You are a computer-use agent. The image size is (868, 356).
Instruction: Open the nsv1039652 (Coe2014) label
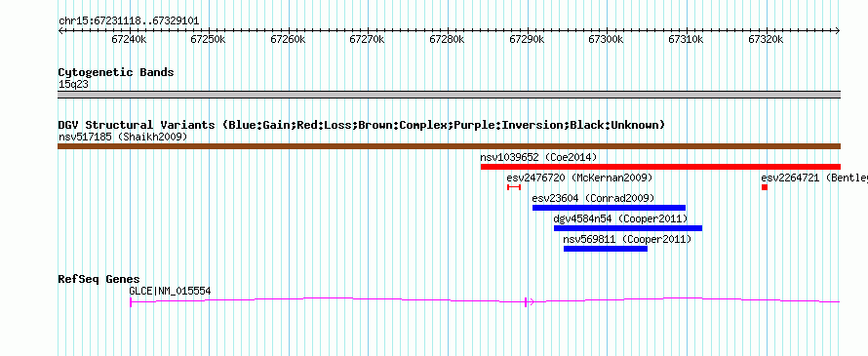[x=538, y=157]
